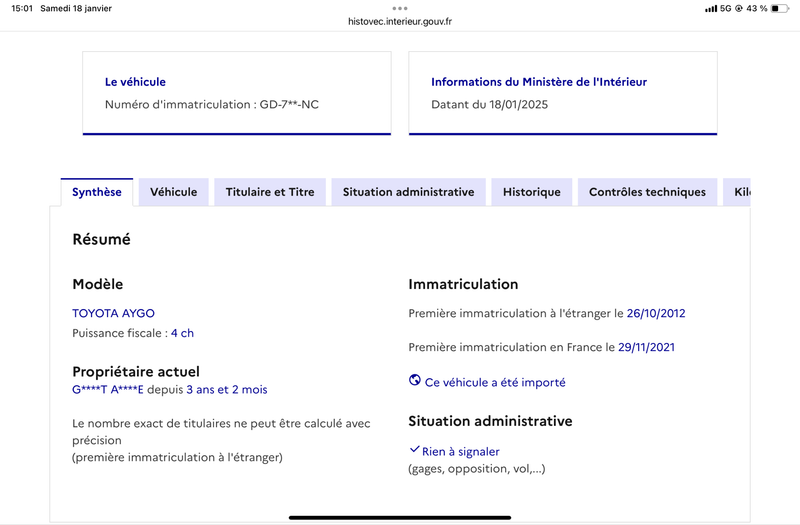
Task: Click the Ce véhicule a été importé text
Action: 495,383
